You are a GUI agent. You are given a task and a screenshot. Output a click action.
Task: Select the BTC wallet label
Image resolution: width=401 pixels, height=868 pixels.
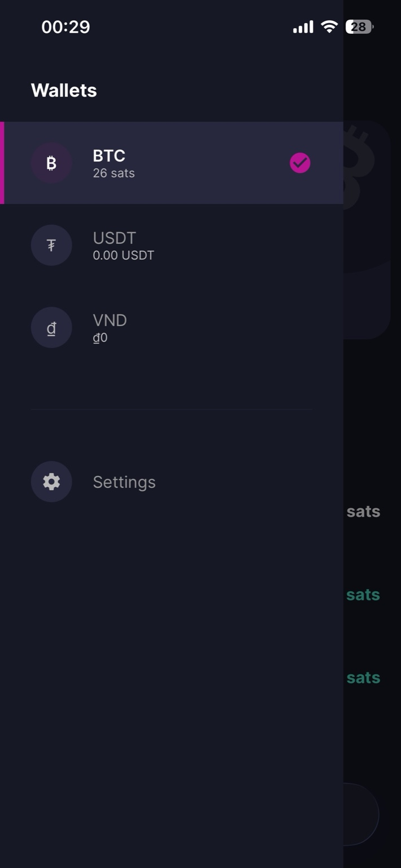click(109, 155)
